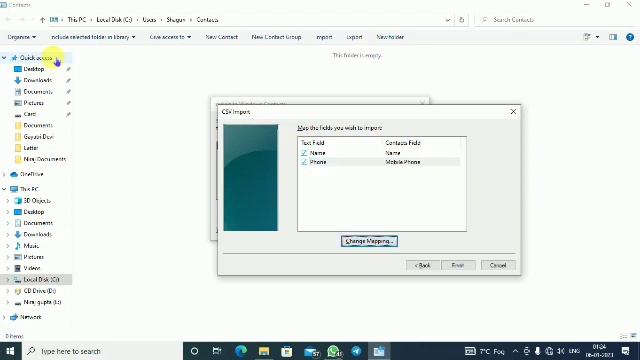Toggle the Name field mapping checkbox
The height and width of the screenshot is (360, 640).
(304, 153)
